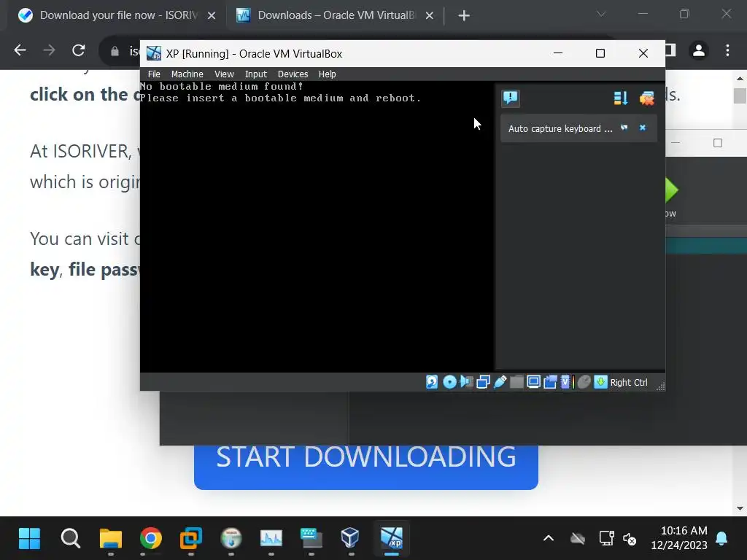Click the VM window resize grip
747x560 pixels.
(x=660, y=386)
